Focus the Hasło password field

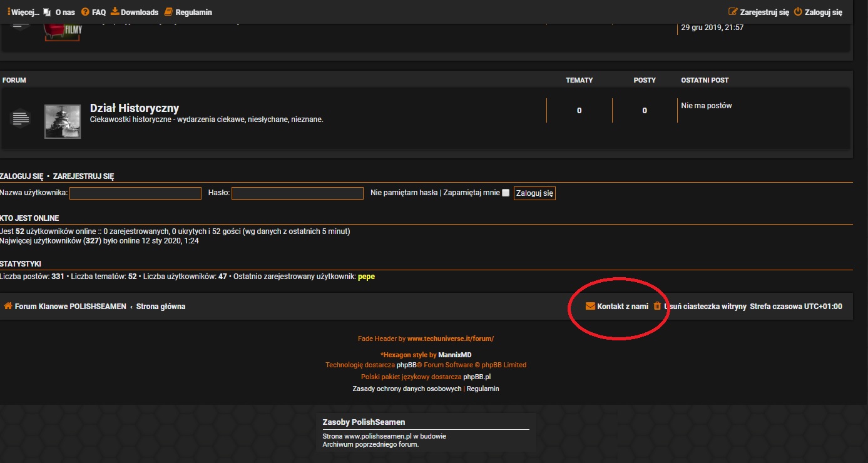tap(297, 193)
